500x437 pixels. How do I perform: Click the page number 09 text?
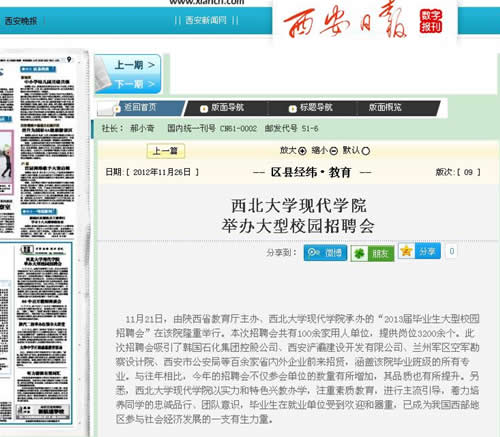(468, 172)
